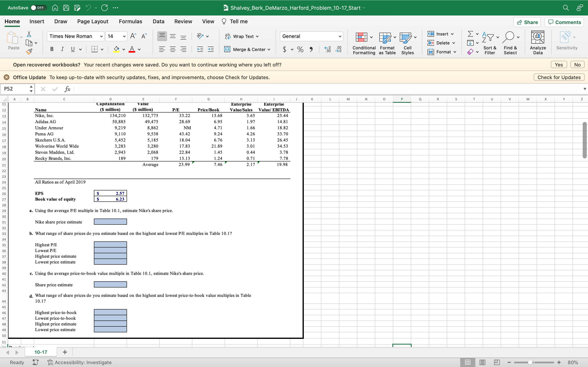Switch to the Formulas ribbon tab
The width and height of the screenshot is (588, 367).
coord(130,21)
